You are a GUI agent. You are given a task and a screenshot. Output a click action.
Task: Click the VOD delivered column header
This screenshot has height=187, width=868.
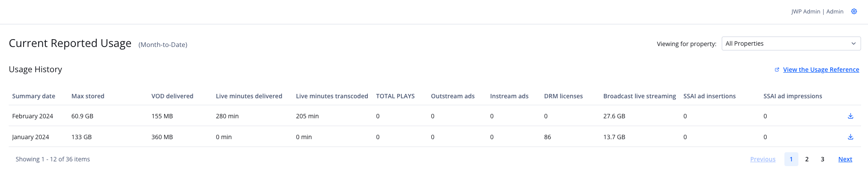pyautogui.click(x=172, y=96)
